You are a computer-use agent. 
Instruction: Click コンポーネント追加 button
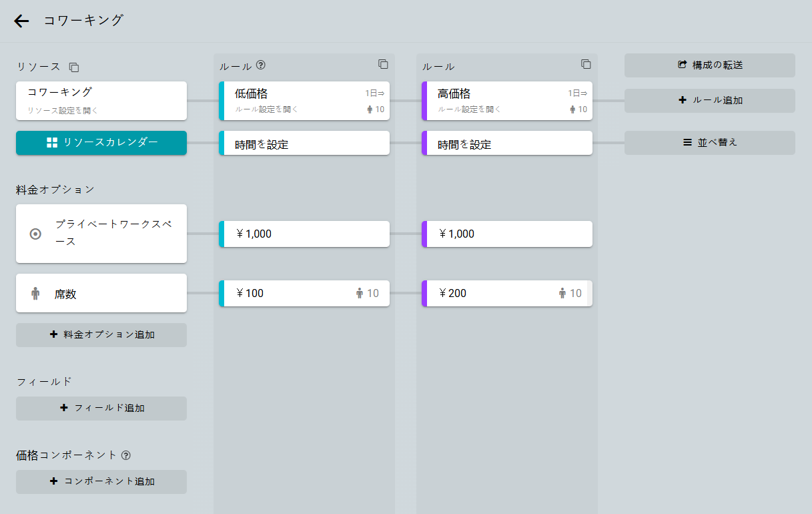(101, 482)
